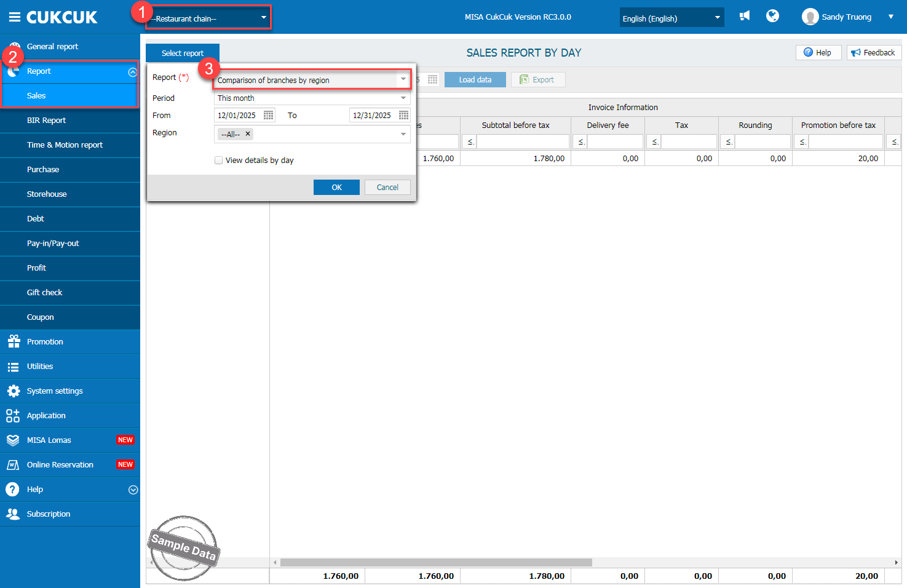Click the globe icon in header
This screenshot has height=588, width=907.
pos(772,16)
